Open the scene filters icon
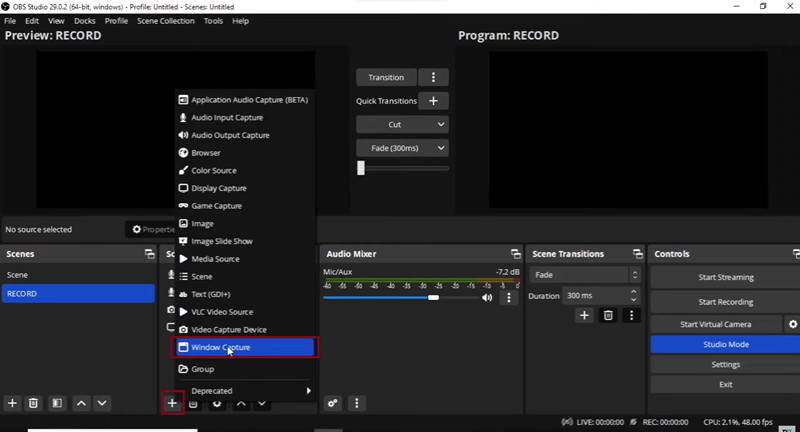The height and width of the screenshot is (432, 800). point(57,403)
